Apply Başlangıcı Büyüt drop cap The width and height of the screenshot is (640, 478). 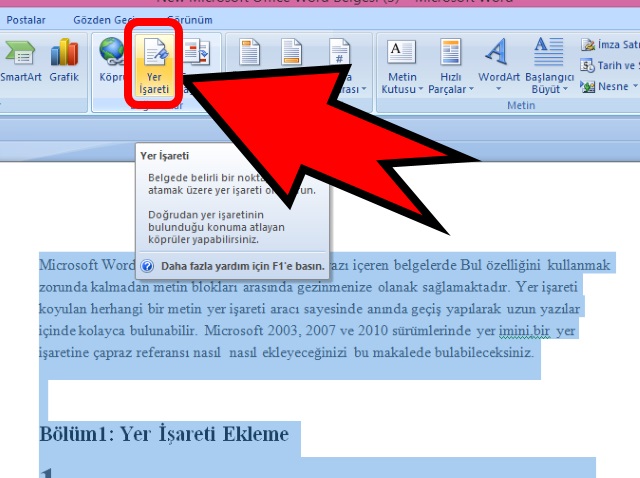pyautogui.click(x=549, y=65)
